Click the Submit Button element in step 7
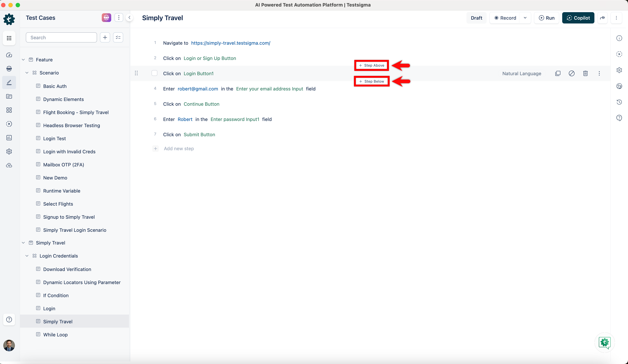The width and height of the screenshot is (628, 364). pyautogui.click(x=199, y=135)
